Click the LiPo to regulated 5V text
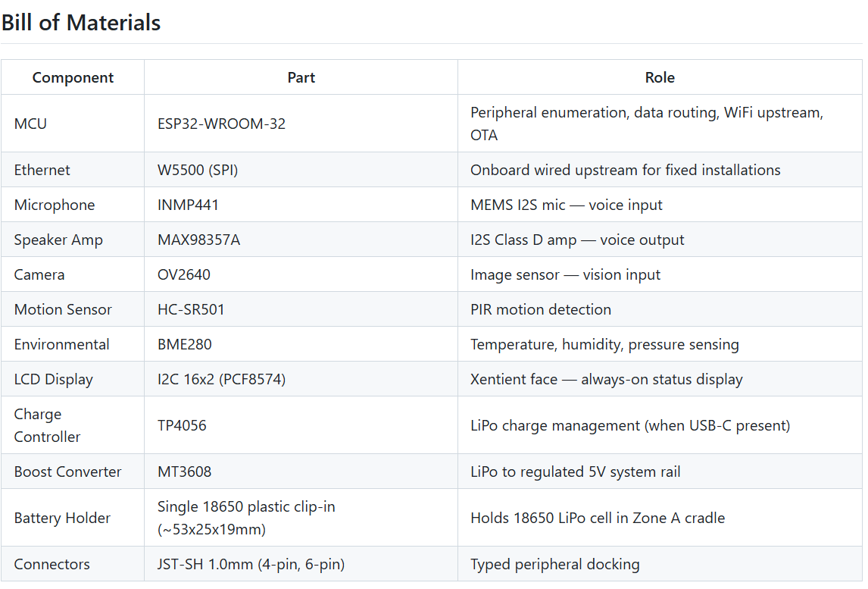The width and height of the screenshot is (868, 589). click(x=575, y=472)
